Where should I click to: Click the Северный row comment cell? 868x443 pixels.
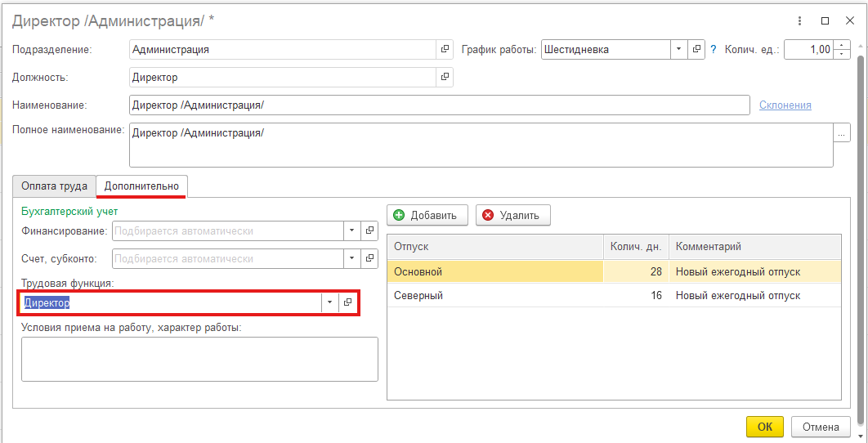click(755, 296)
